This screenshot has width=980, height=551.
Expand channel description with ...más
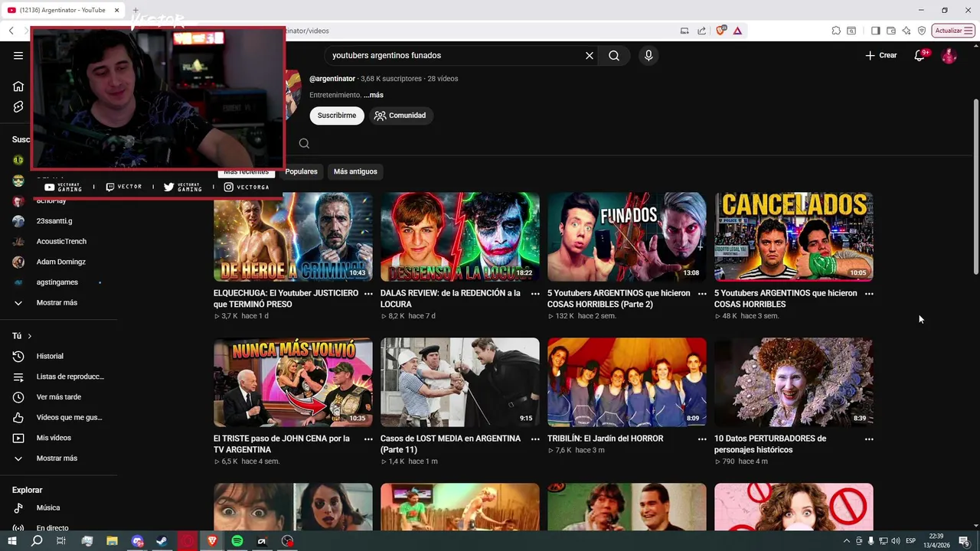point(374,95)
